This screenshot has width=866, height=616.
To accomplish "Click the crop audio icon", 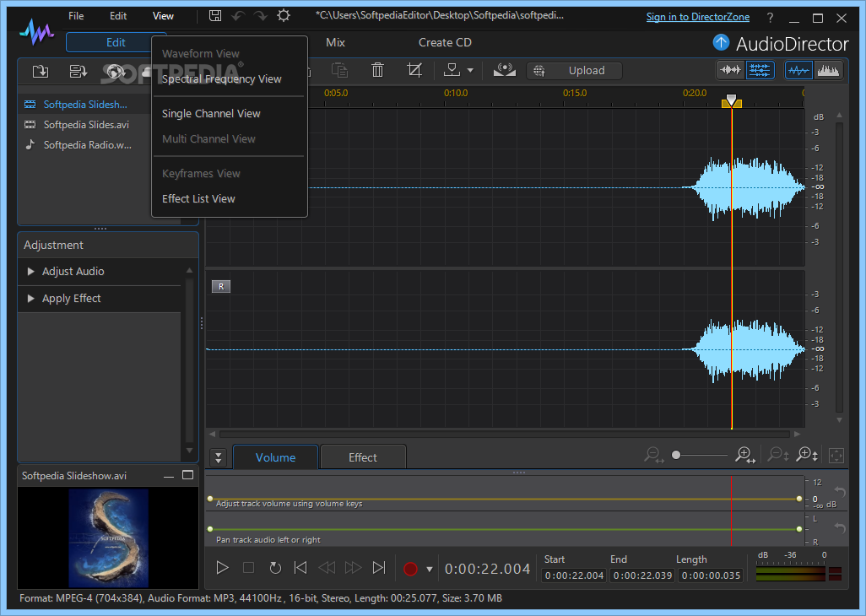I will coord(414,70).
